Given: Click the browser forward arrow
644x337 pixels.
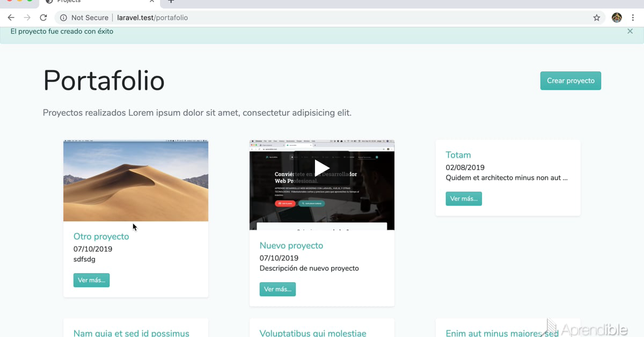Looking at the screenshot, I should (27, 18).
